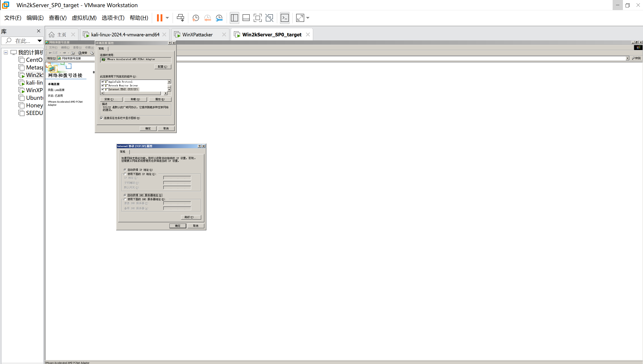Open the power options dropdown arrow

click(167, 18)
